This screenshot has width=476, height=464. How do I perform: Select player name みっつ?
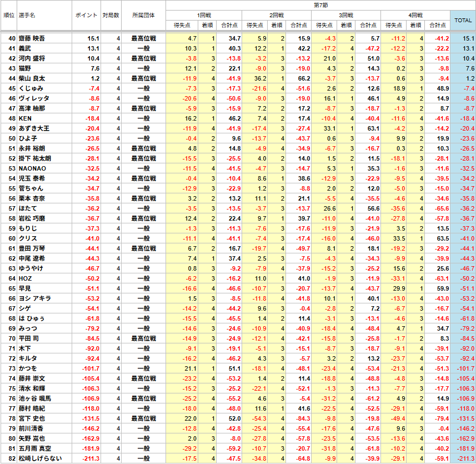click(x=28, y=329)
